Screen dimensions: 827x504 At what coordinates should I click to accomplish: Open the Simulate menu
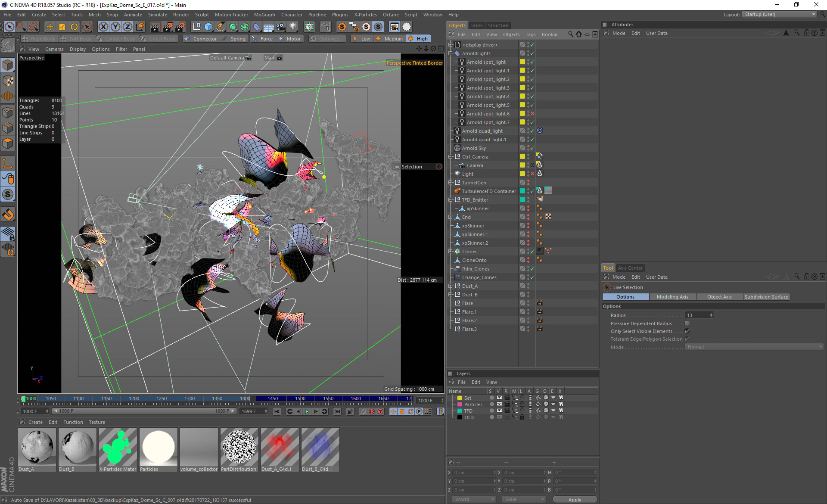(x=158, y=15)
